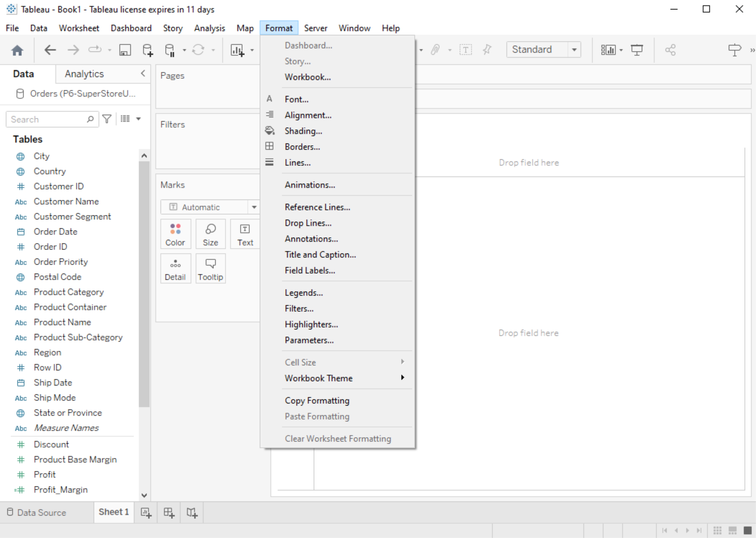Click the Share workbook icon
This screenshot has height=538, width=756.
click(670, 50)
